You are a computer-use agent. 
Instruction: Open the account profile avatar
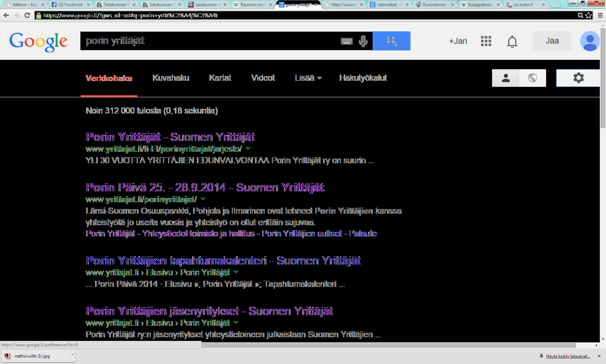click(589, 41)
